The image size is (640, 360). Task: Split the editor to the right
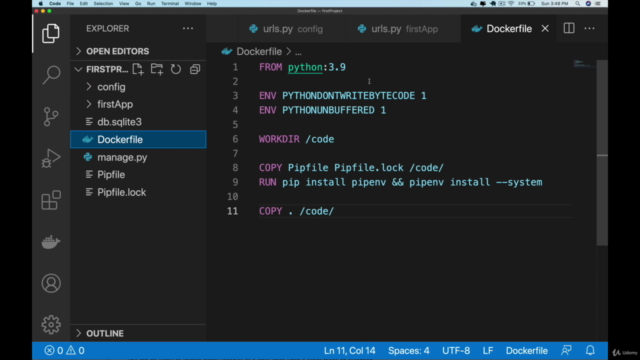click(x=569, y=28)
